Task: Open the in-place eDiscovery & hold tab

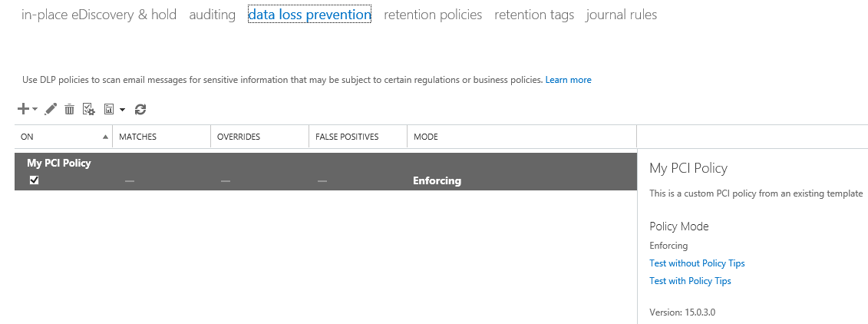Action: (x=99, y=15)
